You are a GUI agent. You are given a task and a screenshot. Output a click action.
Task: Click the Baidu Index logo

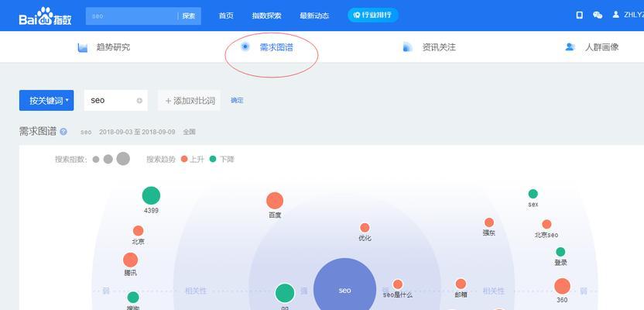pos(45,16)
